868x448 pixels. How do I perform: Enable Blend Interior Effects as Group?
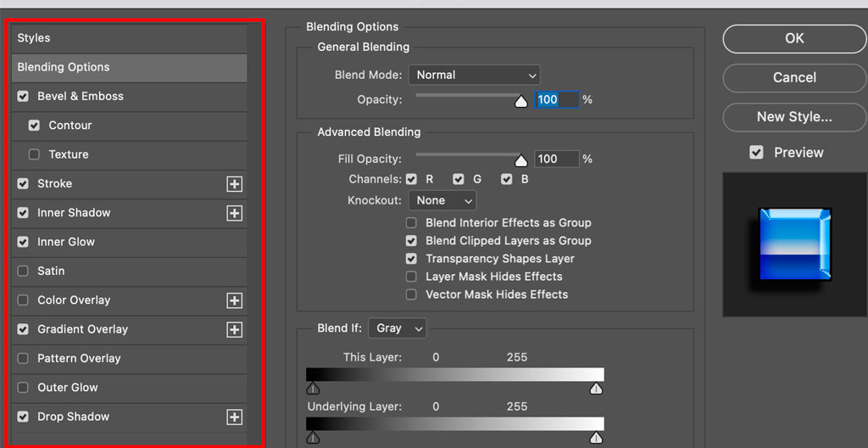tap(411, 223)
